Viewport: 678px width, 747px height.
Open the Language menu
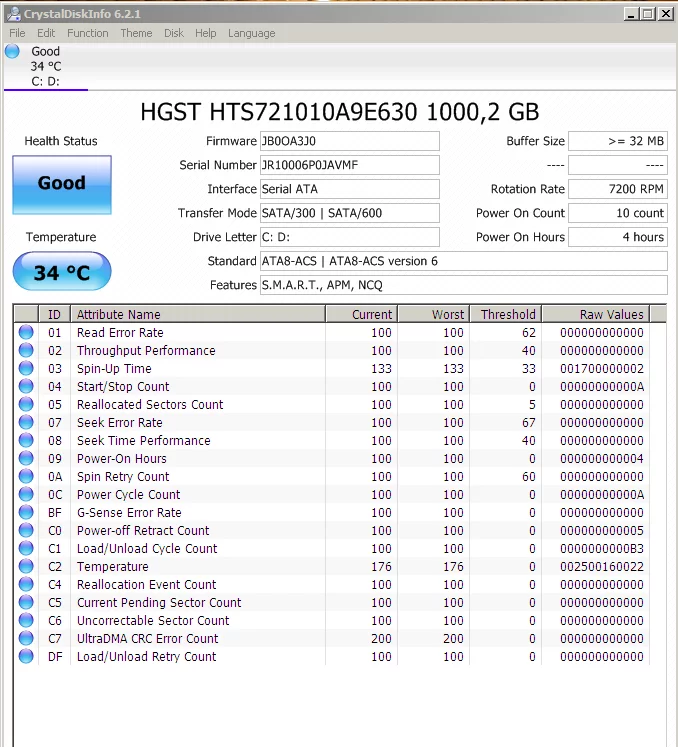[x=252, y=33]
